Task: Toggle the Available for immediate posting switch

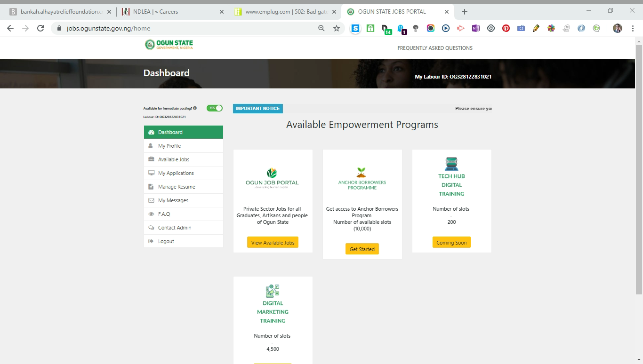Action: [x=215, y=108]
